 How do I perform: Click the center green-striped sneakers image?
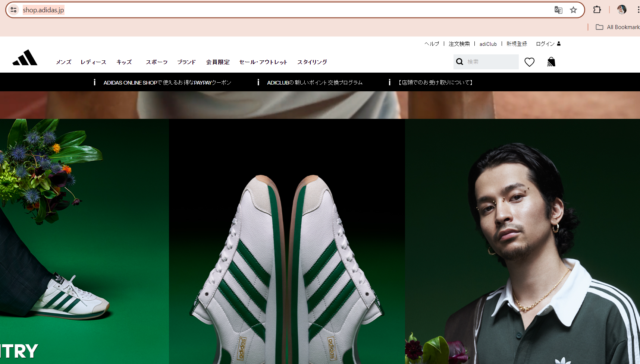pyautogui.click(x=287, y=241)
